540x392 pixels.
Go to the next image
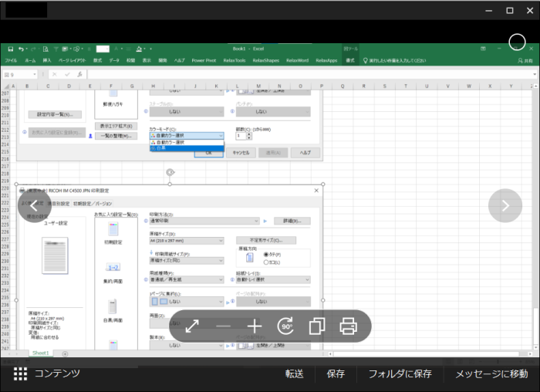coord(505,205)
